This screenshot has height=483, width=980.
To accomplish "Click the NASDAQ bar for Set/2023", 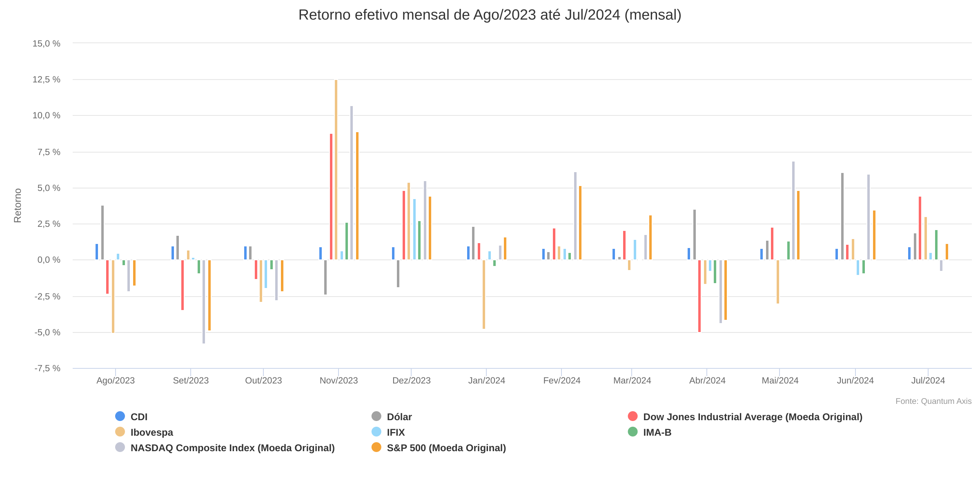I will click(x=204, y=301).
